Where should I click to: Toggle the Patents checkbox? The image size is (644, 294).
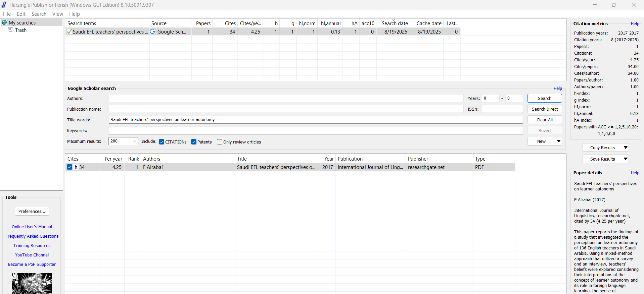click(x=194, y=142)
